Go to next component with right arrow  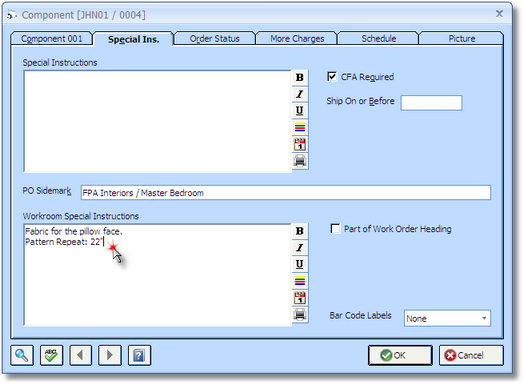pyautogui.click(x=110, y=355)
